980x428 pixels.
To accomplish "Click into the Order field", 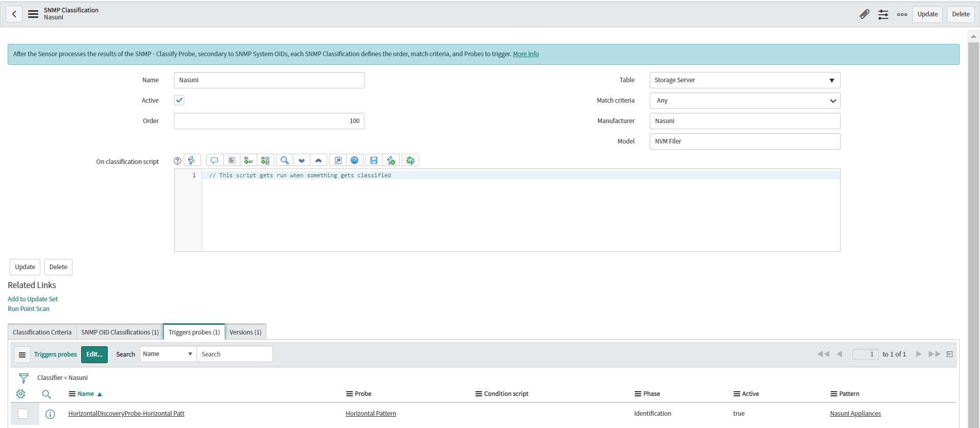I will (269, 121).
